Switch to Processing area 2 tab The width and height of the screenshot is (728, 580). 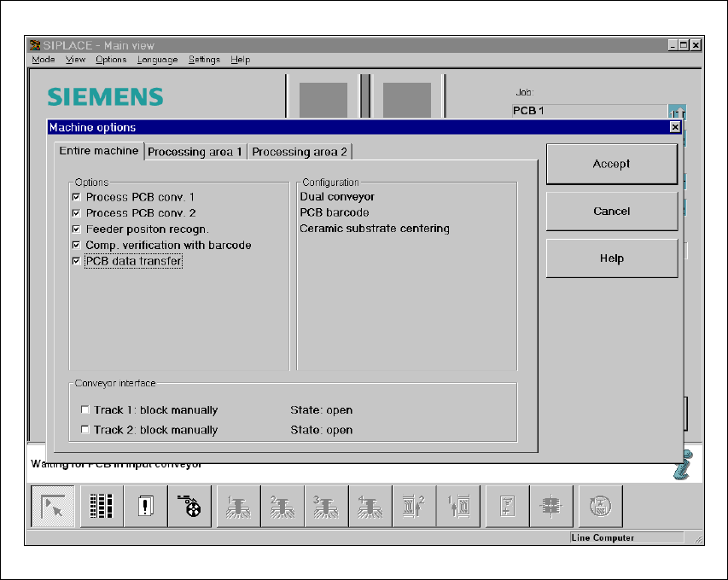coord(300,152)
